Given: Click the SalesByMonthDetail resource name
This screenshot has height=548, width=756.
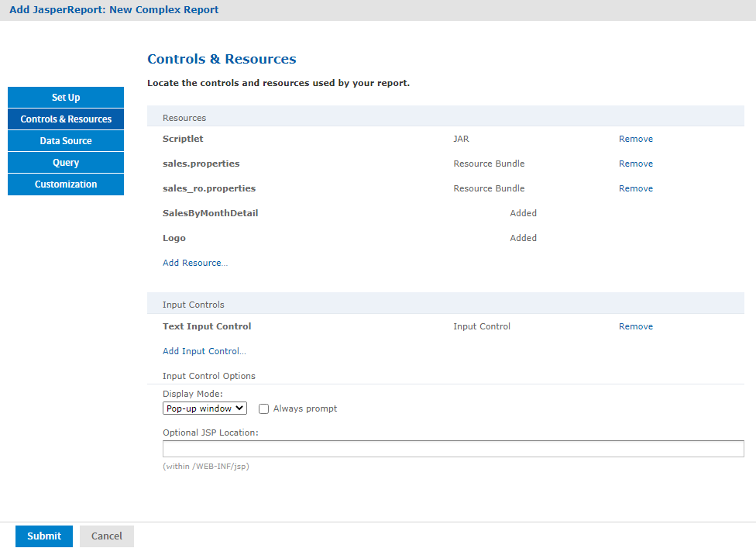Looking at the screenshot, I should pos(210,213).
